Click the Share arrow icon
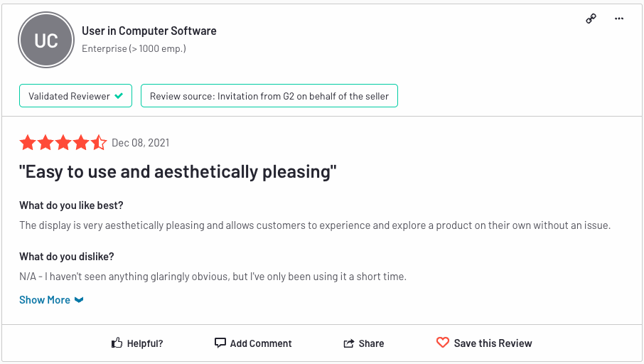Screen dimensions: 644x364 349,343
